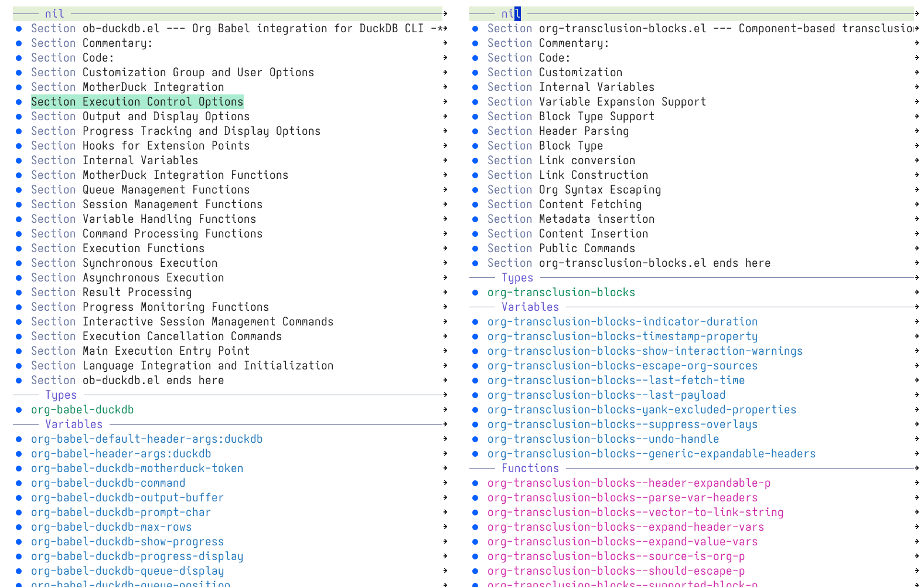Go to 'Section Command Processing Functions'
This screenshot has width=924, height=587.
tap(147, 233)
